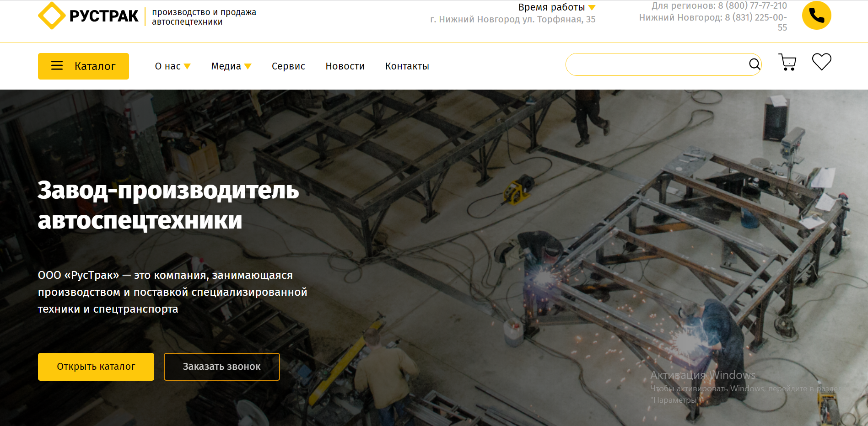The width and height of the screenshot is (868, 426).
Task: Click the yellow phone call icon
Action: pos(816,16)
